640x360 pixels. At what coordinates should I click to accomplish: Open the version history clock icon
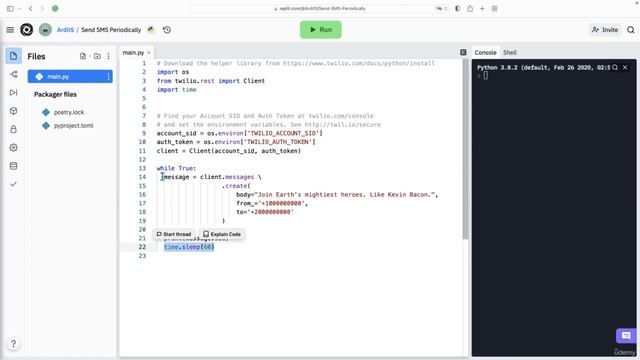tap(167, 30)
